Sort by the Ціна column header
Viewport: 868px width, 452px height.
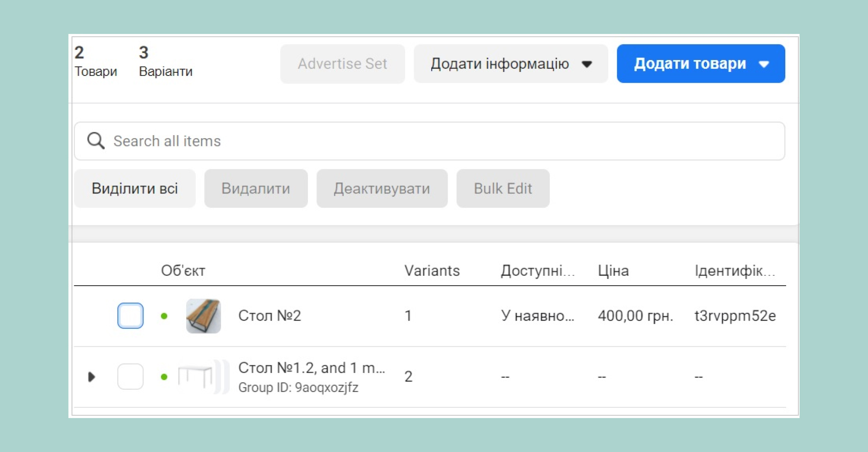tap(613, 271)
